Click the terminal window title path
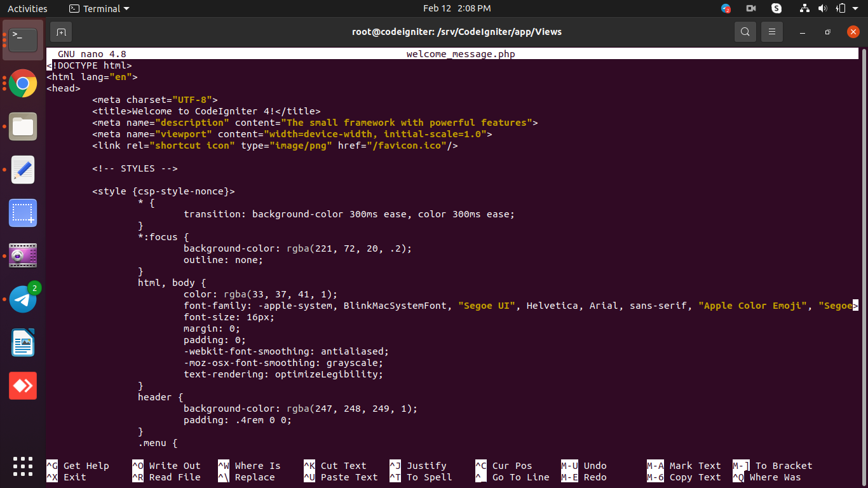 [x=457, y=32]
